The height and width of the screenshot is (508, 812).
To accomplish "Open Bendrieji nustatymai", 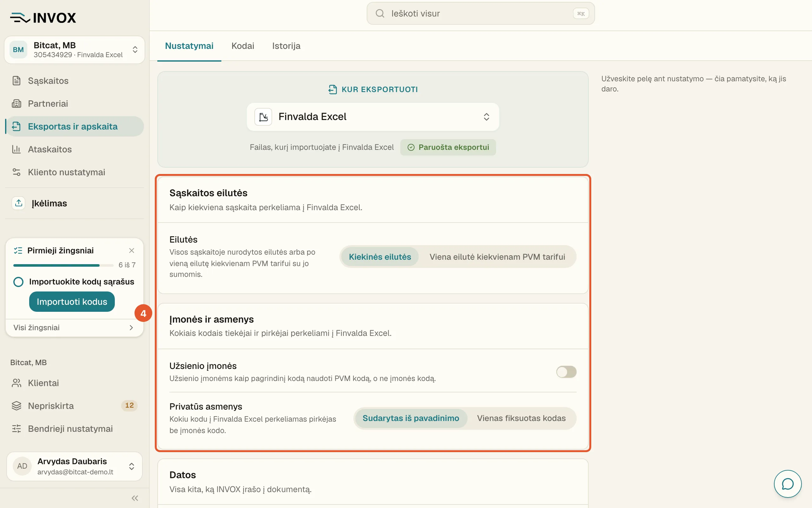I will pyautogui.click(x=75, y=429).
